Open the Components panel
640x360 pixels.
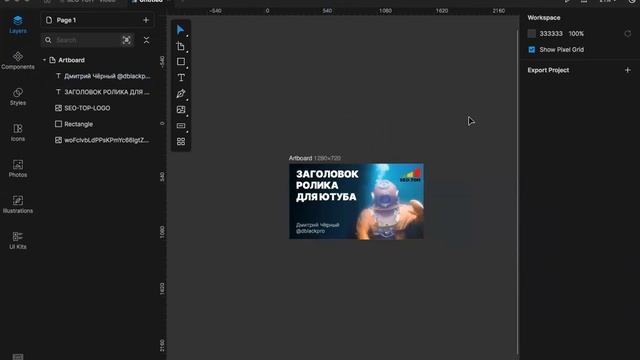pos(18,60)
